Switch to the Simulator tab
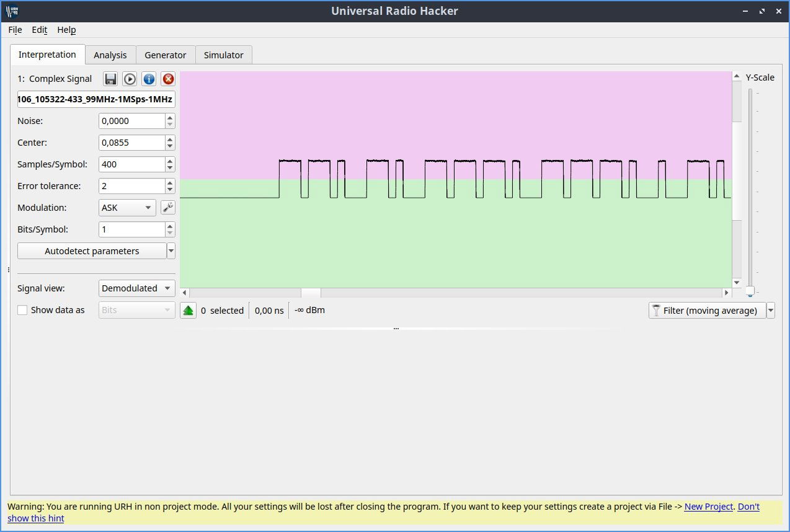The image size is (790, 532). [224, 55]
